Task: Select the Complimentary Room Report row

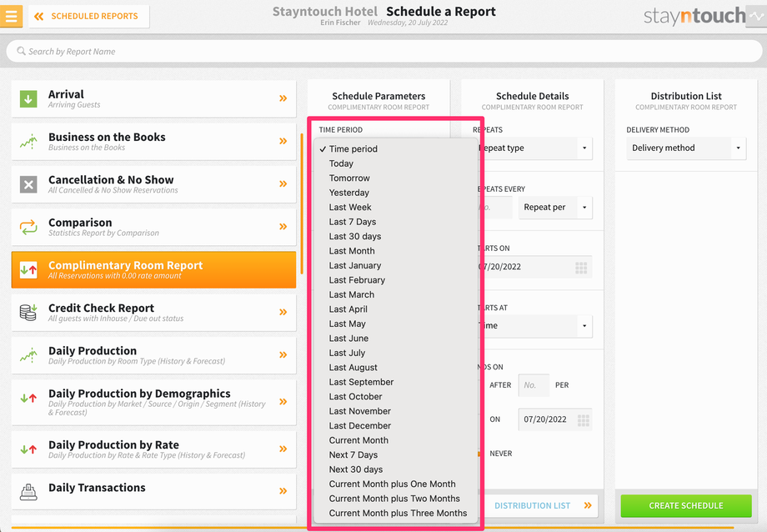Action: pos(153,269)
